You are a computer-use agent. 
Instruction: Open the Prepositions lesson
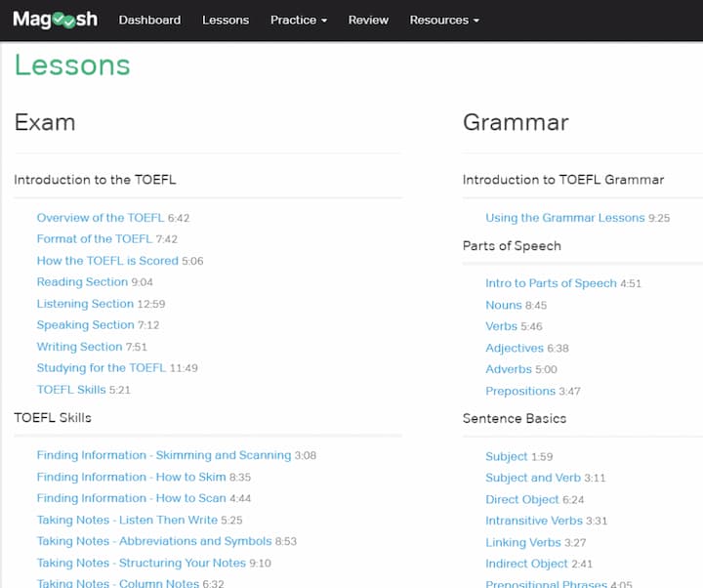point(520,391)
